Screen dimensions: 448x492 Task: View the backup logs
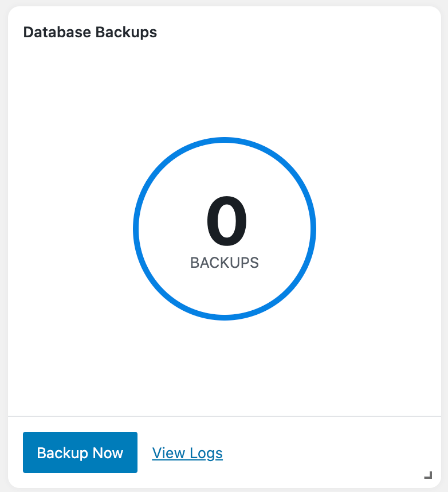pos(187,454)
